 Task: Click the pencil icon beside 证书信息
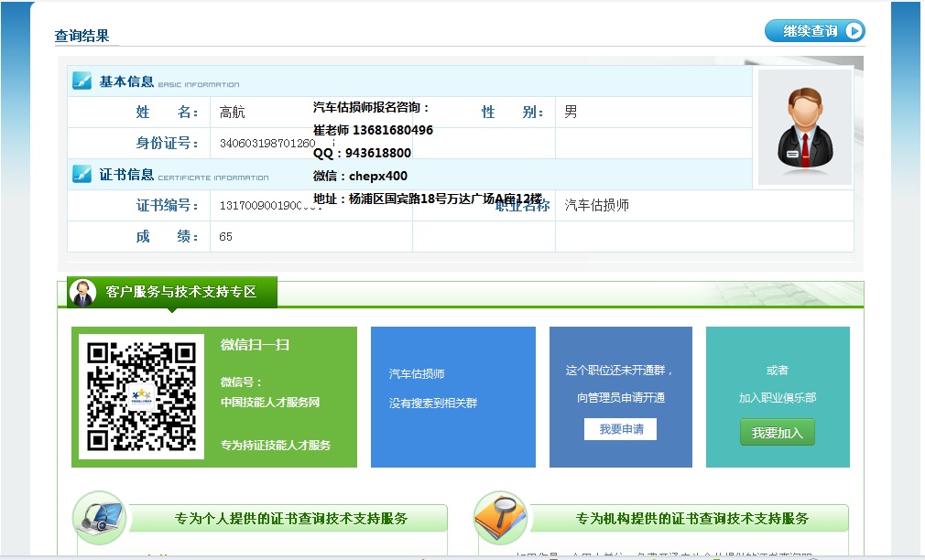(x=82, y=174)
